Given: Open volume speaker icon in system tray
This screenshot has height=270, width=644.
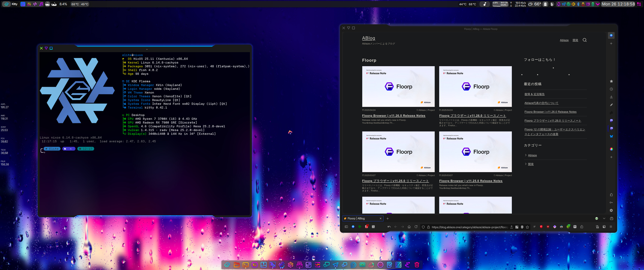Looking at the screenshot, I should tap(573, 4).
